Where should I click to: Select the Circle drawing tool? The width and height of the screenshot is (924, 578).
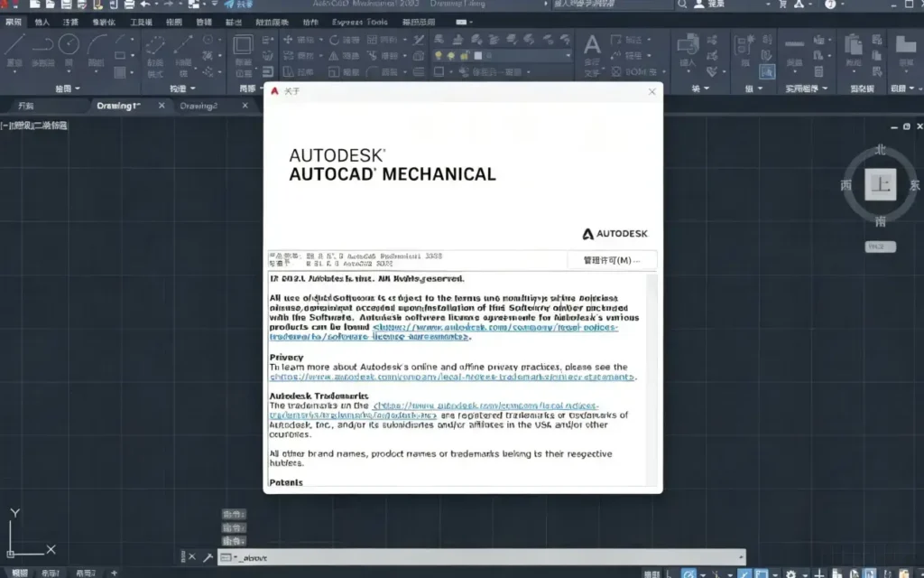tap(69, 45)
